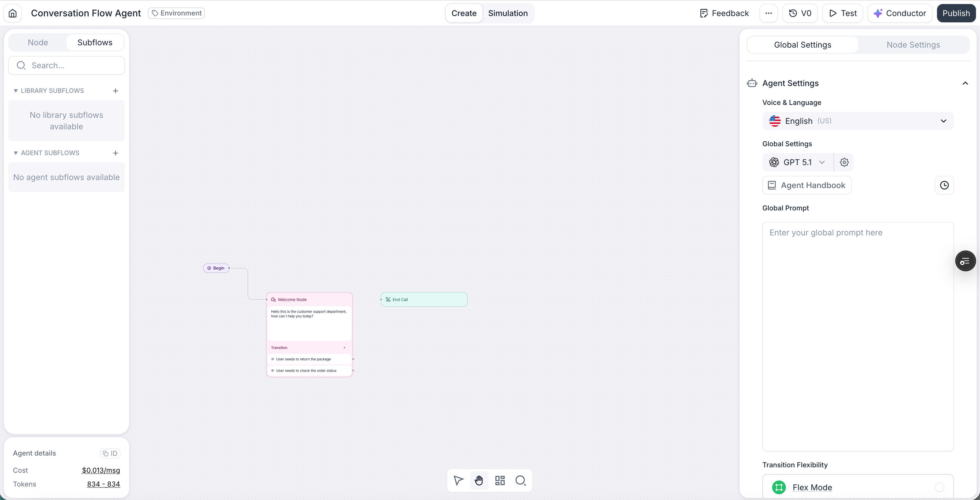Add a new agent subflow
This screenshot has height=500, width=980.
coord(115,153)
